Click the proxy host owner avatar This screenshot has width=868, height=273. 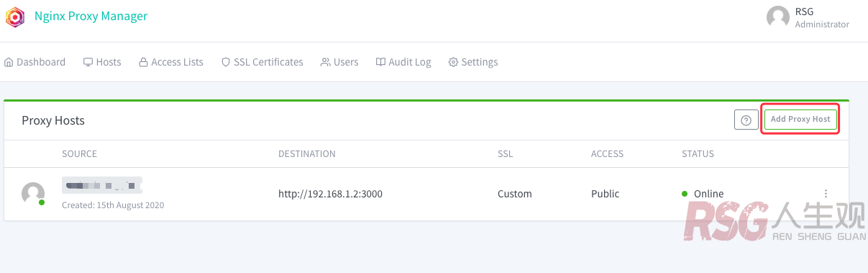coord(33,194)
